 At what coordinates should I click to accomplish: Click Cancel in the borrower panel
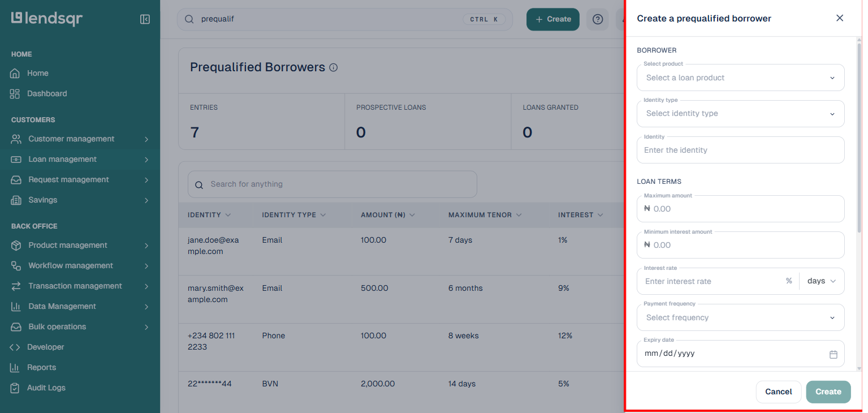(779, 392)
